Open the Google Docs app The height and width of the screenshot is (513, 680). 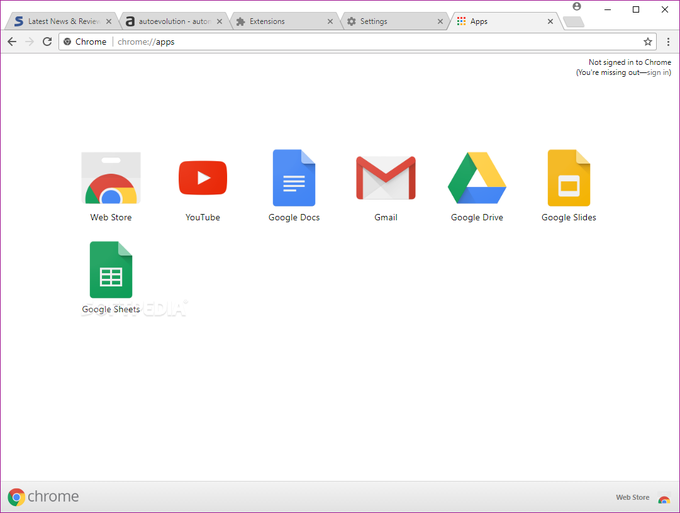point(294,178)
